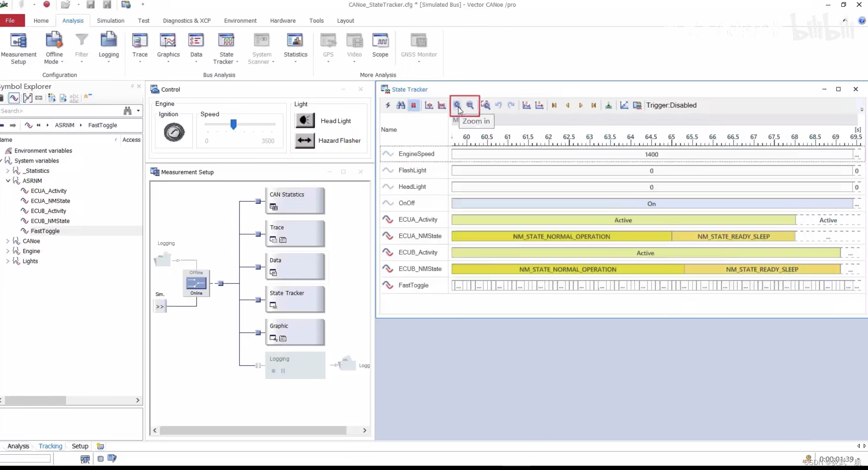Click the Tracking tab at the bottom
Viewport: 868px width, 470px height.
click(50, 446)
